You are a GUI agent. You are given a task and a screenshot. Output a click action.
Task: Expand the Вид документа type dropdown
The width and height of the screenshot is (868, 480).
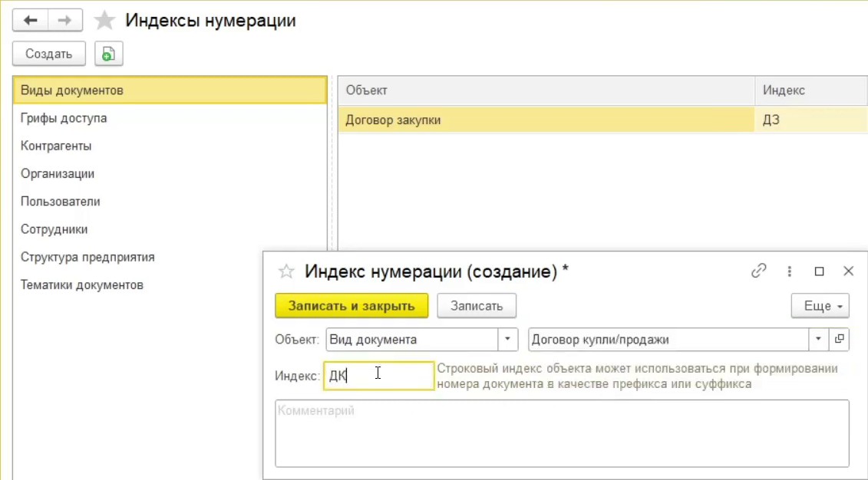pos(508,339)
